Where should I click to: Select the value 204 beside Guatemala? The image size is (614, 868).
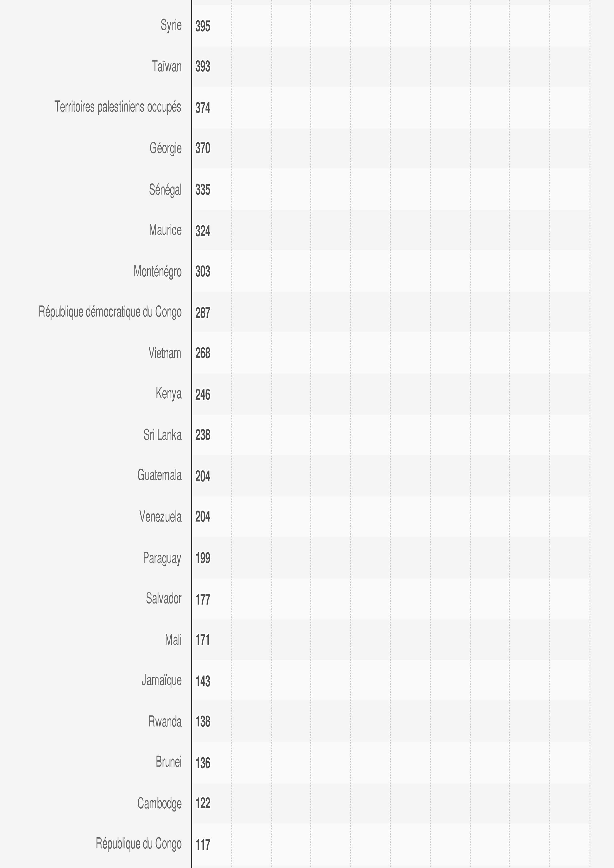coord(203,476)
